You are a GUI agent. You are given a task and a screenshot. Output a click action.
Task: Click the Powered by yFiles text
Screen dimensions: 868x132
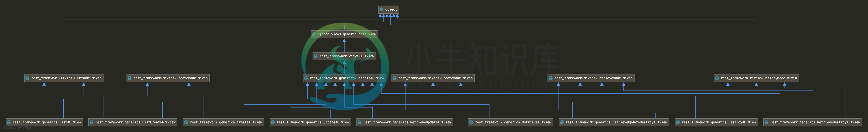tap(17, 128)
